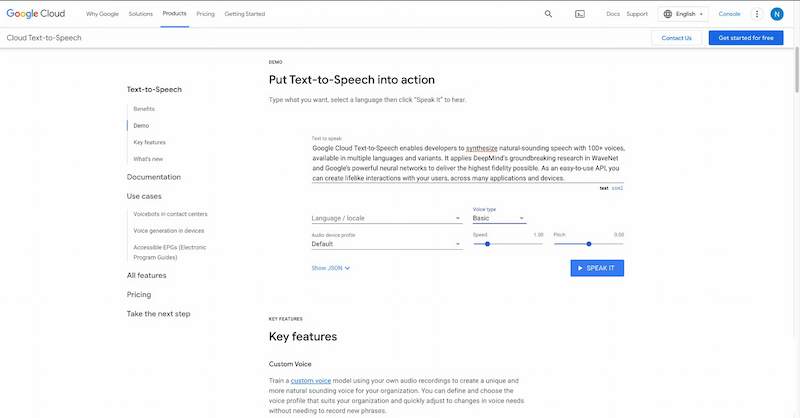Click the Pitch slider handle

[x=589, y=244]
